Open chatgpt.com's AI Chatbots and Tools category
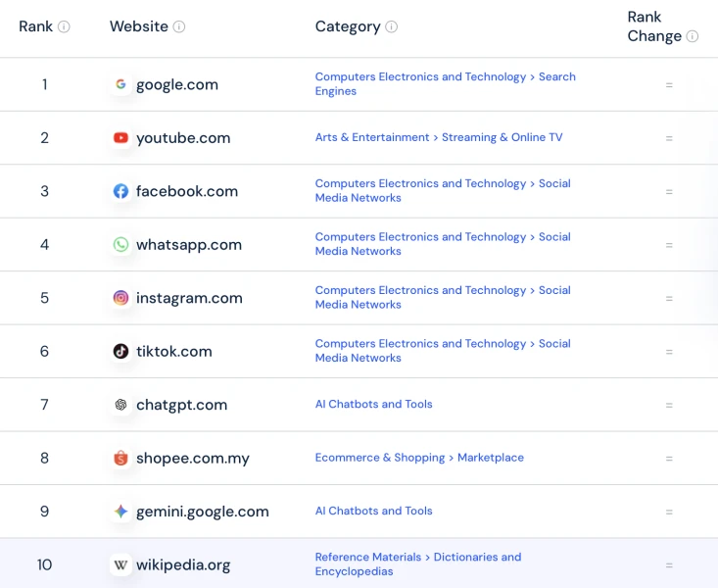The width and height of the screenshot is (718, 588). tap(373, 404)
